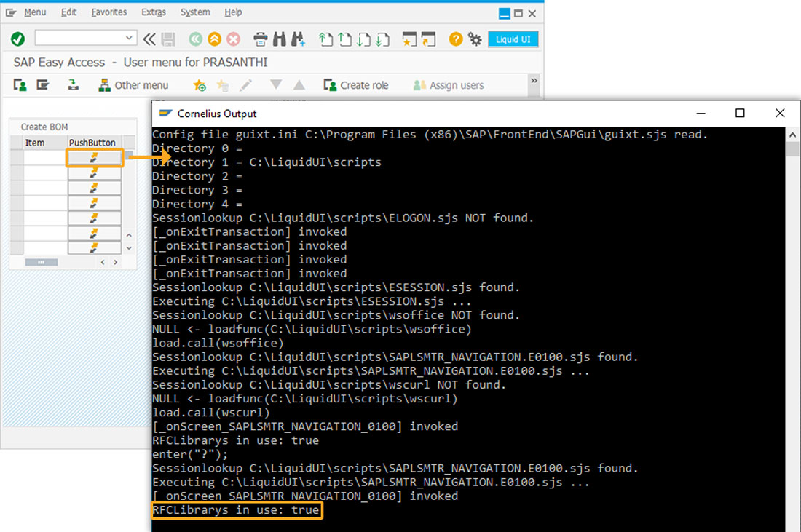Go to First Page icon
Viewport: 801px width, 532px height.
click(x=325, y=39)
